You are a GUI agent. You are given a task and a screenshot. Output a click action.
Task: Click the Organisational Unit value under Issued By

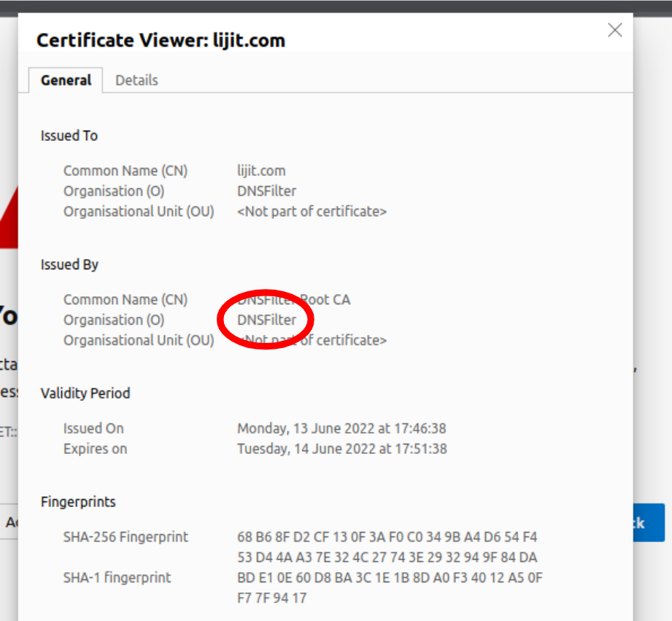312,340
